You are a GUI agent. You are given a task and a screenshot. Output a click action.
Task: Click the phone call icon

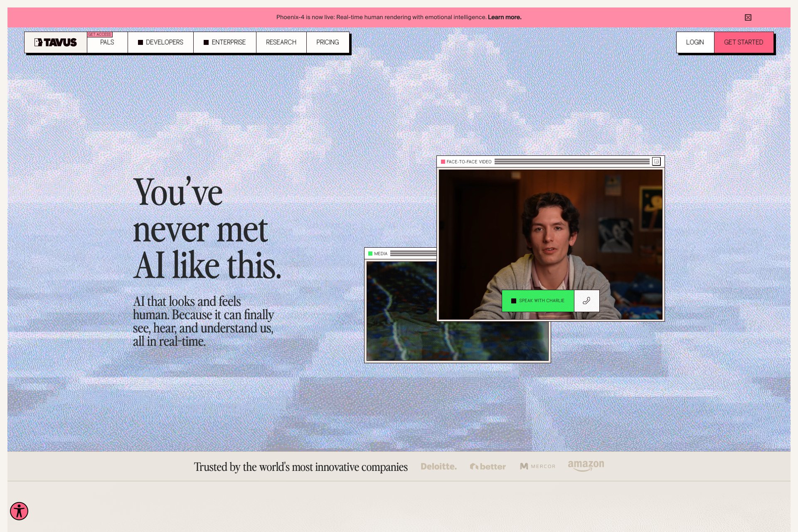(x=586, y=301)
